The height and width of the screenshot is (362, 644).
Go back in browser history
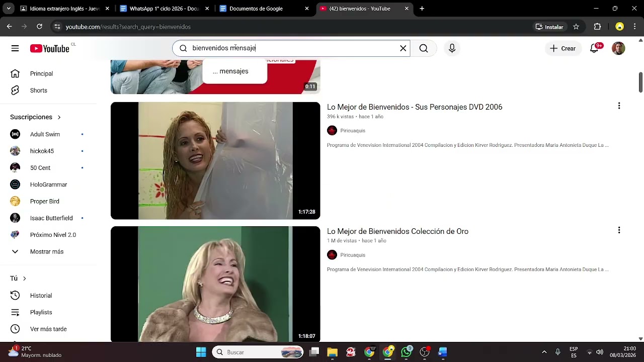[9, 27]
